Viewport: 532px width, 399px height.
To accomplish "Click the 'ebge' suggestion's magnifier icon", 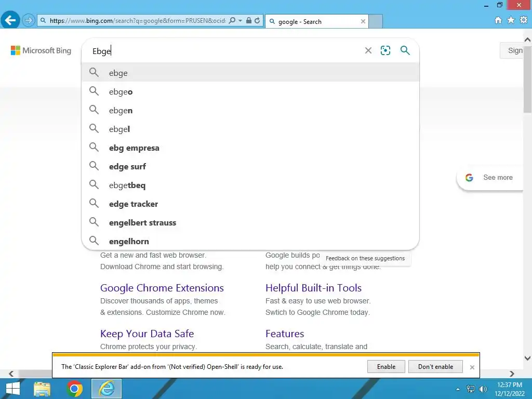I will [x=94, y=72].
